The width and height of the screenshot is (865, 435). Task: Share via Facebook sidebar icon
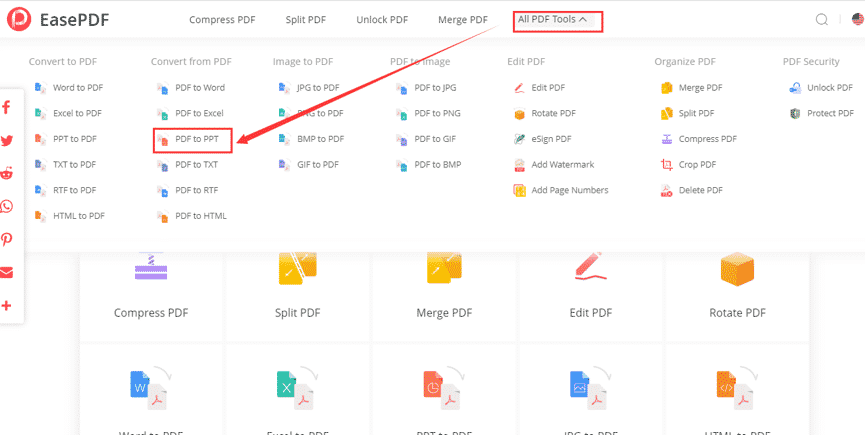click(7, 107)
